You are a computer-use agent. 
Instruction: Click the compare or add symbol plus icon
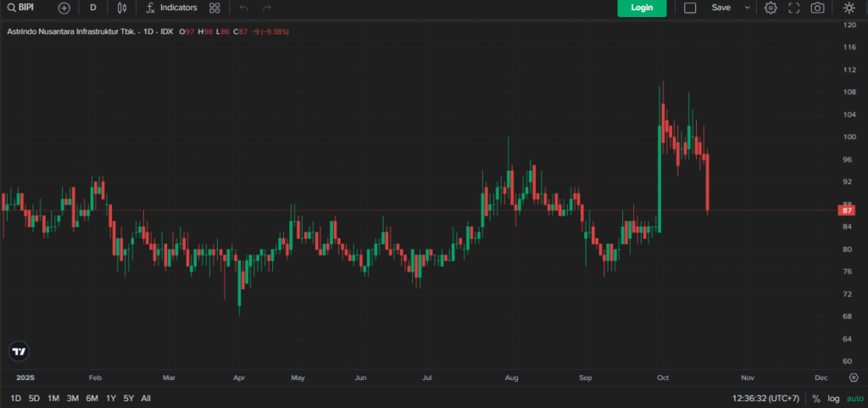[x=64, y=8]
